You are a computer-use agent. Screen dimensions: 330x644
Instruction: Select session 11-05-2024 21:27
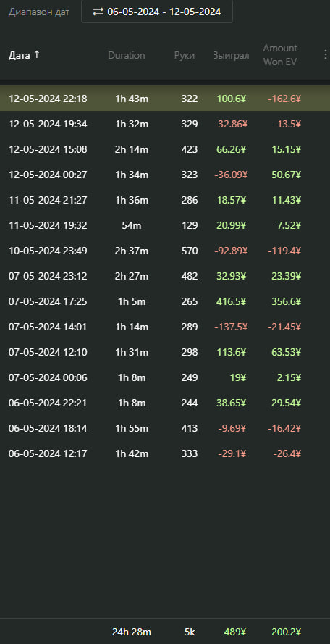tap(165, 200)
